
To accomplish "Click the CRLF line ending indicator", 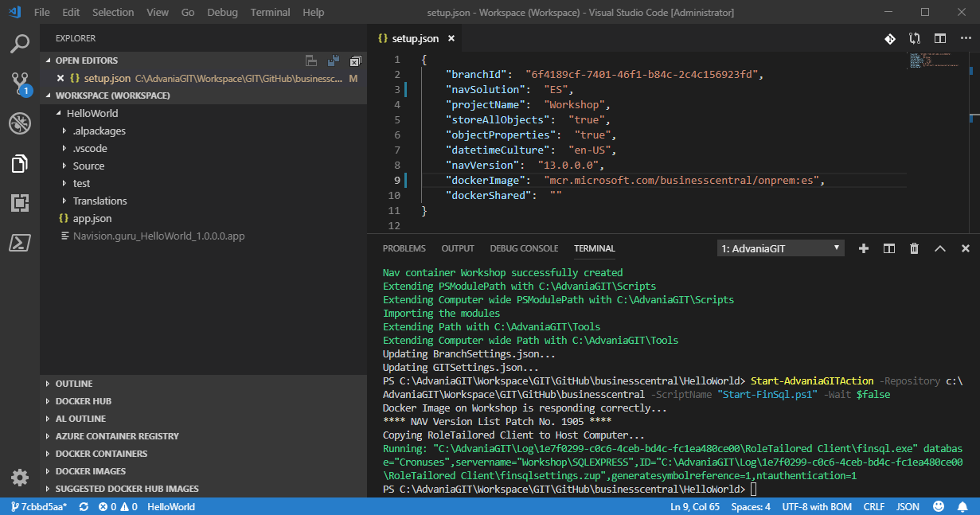I will (x=873, y=507).
